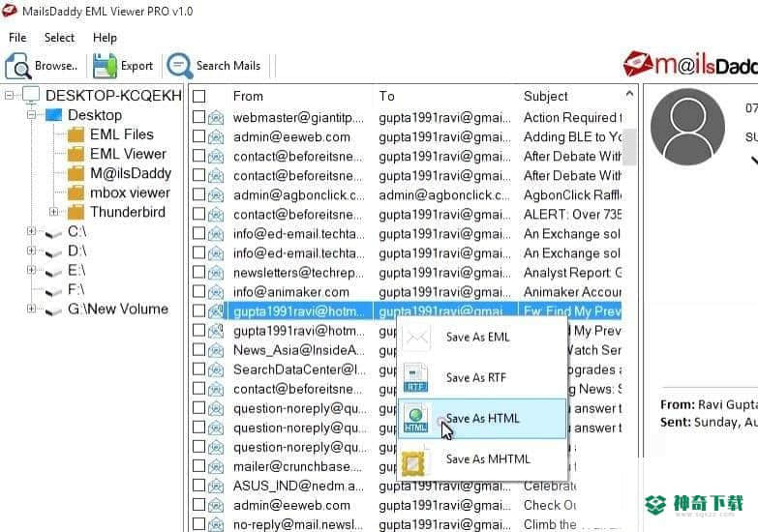Open the Help menu

[x=105, y=37]
